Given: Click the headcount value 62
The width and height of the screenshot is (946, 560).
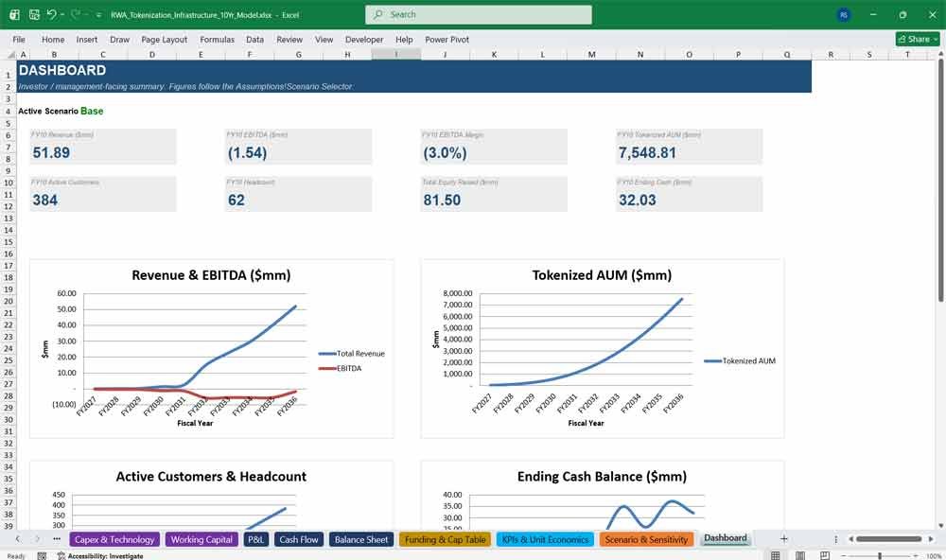Looking at the screenshot, I should click(236, 200).
